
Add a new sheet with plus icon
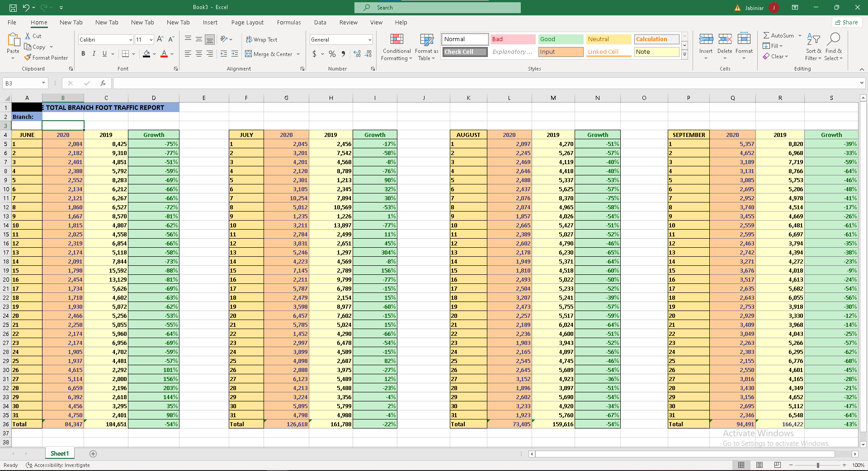(x=93, y=453)
